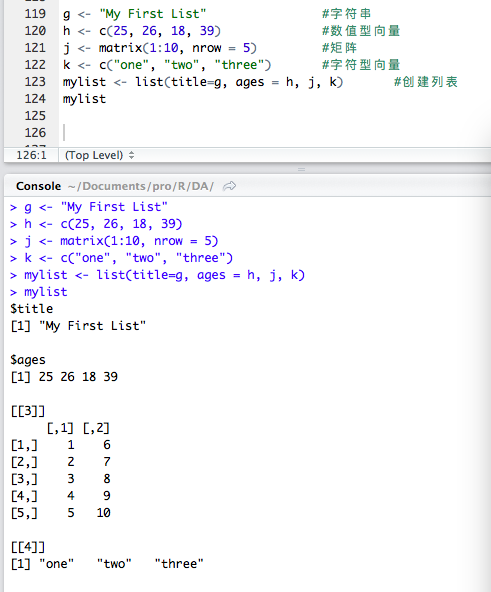Click line number 121 in gutter
This screenshot has height=592, width=491.
[x=35, y=48]
